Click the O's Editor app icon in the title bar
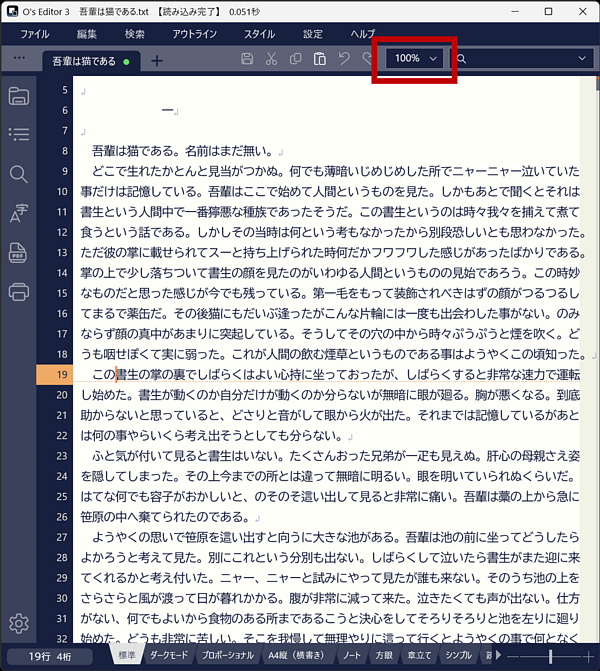 point(12,12)
